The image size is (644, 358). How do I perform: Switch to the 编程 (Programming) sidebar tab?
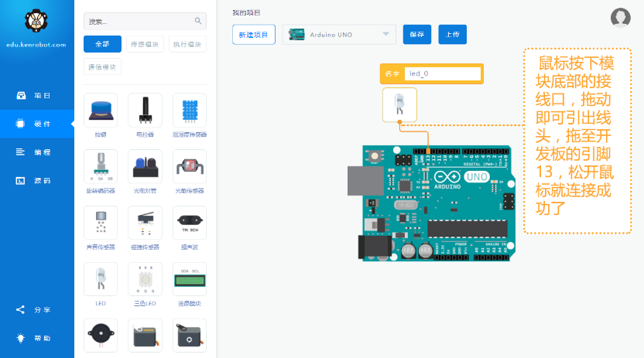pos(36,152)
